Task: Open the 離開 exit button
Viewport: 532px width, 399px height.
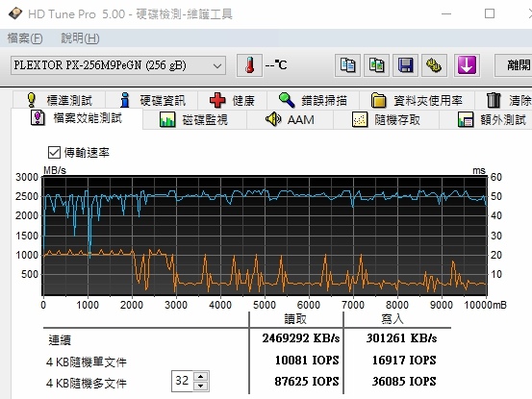Action: point(514,65)
